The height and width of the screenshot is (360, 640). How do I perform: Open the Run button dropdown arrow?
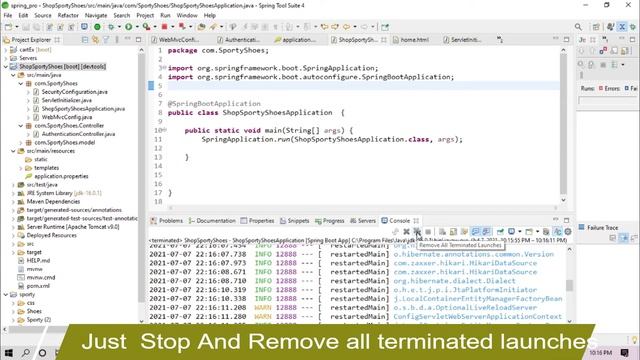[x=137, y=27]
